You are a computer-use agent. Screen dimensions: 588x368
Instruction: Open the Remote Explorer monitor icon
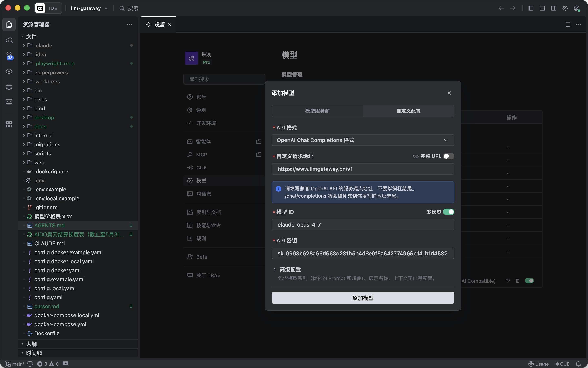tap(9, 102)
